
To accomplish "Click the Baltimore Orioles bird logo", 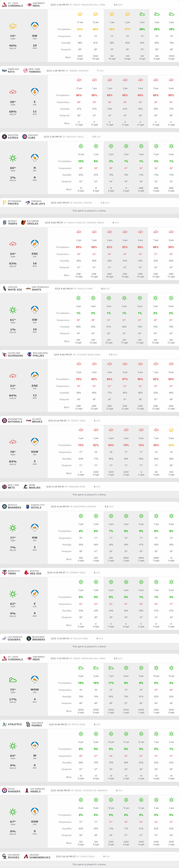I will click(x=24, y=223).
